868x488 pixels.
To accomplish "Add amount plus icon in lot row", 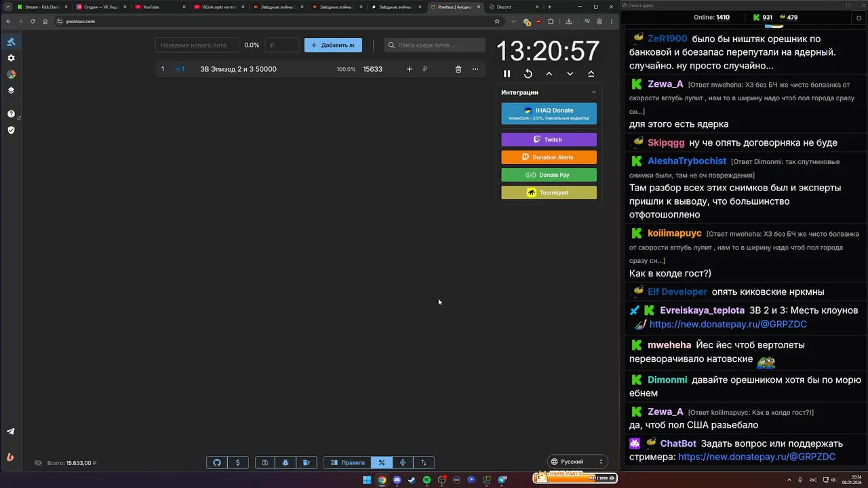I will (x=409, y=69).
